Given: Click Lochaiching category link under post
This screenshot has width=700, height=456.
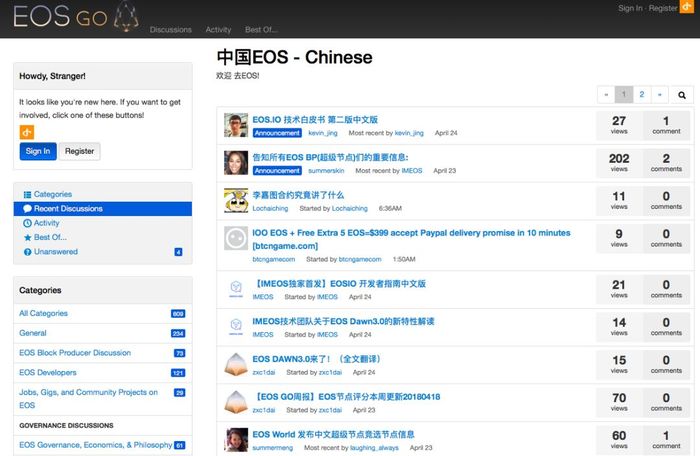Looking at the screenshot, I should pyautogui.click(x=270, y=208).
